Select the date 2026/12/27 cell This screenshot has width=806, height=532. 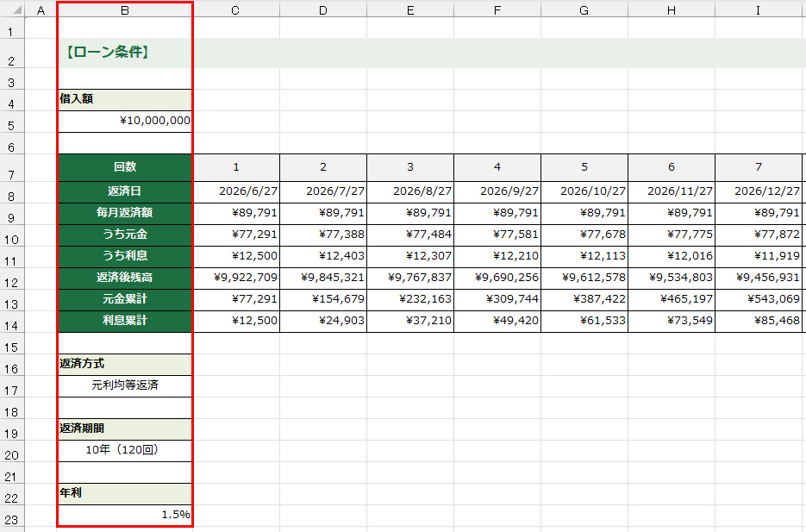[x=759, y=191]
